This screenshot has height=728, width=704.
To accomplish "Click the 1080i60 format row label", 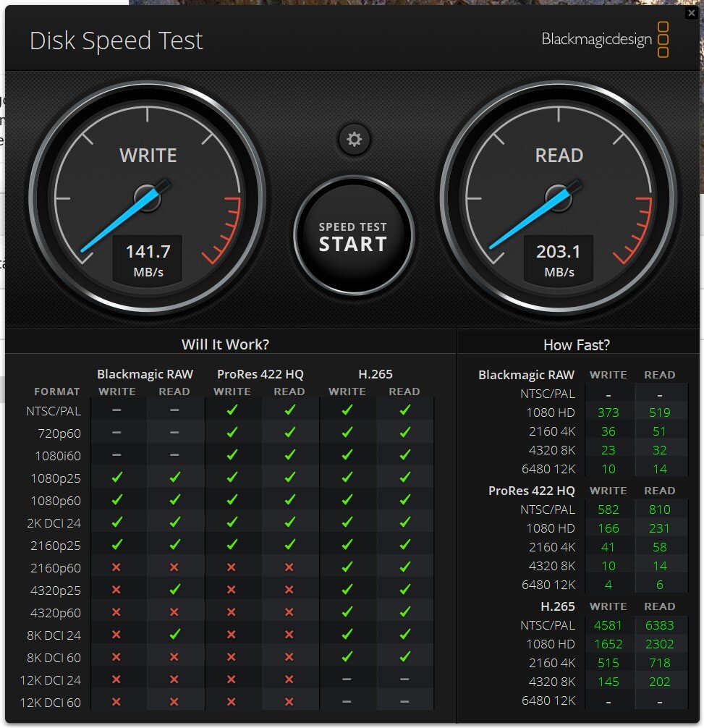I will 58,456.
